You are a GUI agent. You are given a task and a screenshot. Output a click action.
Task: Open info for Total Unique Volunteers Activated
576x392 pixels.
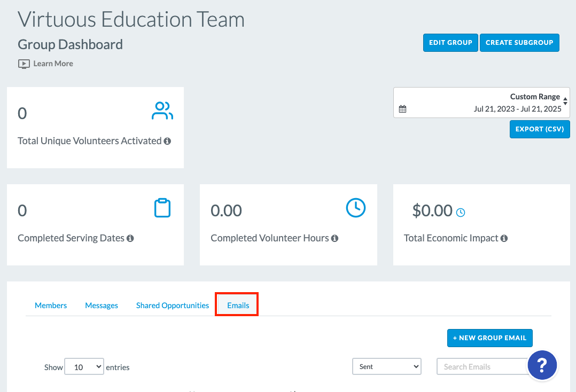[168, 141]
